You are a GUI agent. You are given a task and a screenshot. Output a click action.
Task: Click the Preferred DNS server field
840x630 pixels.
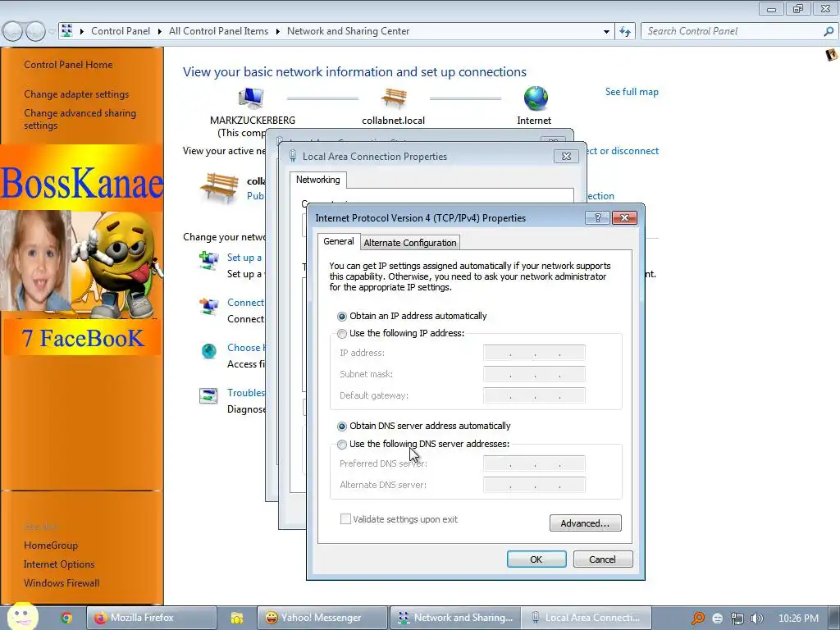[534, 463]
